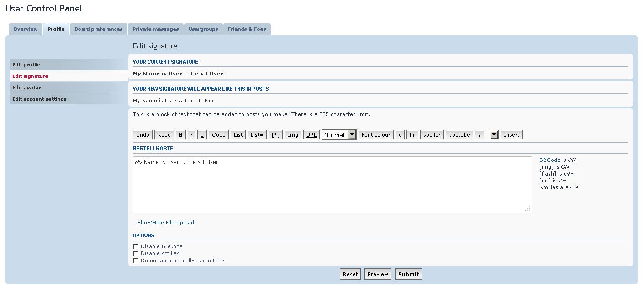
Task: Tick the Disable smilies checkbox
Action: (136, 253)
